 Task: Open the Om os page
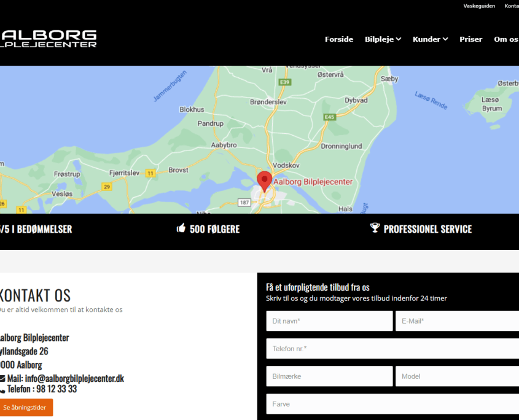[x=506, y=39]
